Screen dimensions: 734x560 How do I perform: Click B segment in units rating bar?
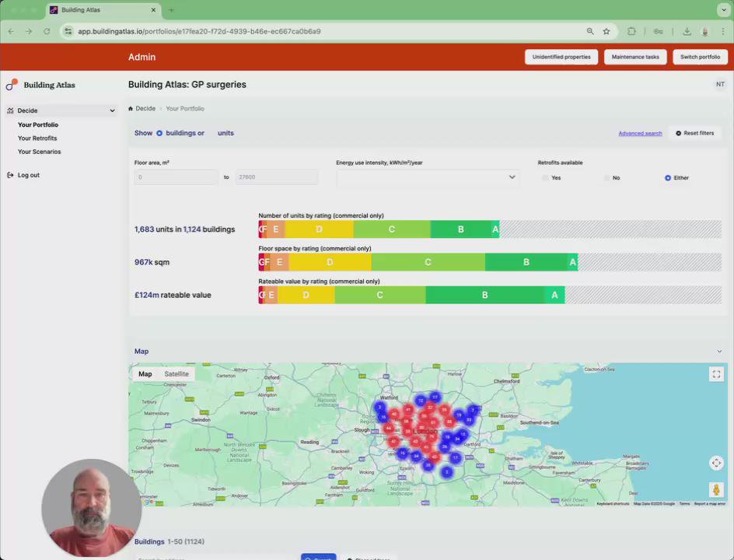coord(460,229)
